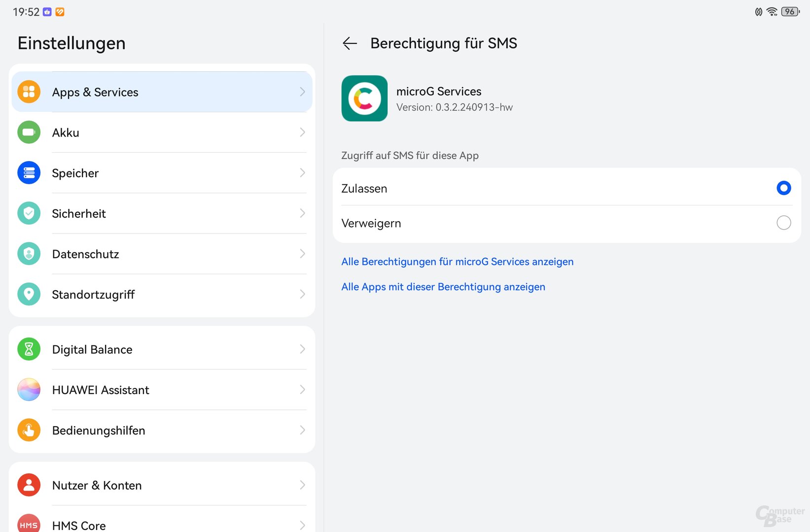Click the red Nutzer & Konten icon
This screenshot has width=810, height=532.
coord(29,485)
